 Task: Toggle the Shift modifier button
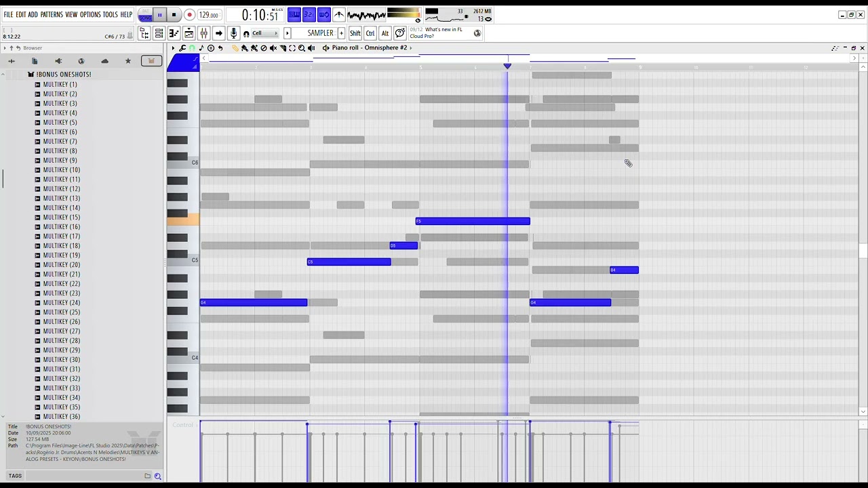click(355, 33)
